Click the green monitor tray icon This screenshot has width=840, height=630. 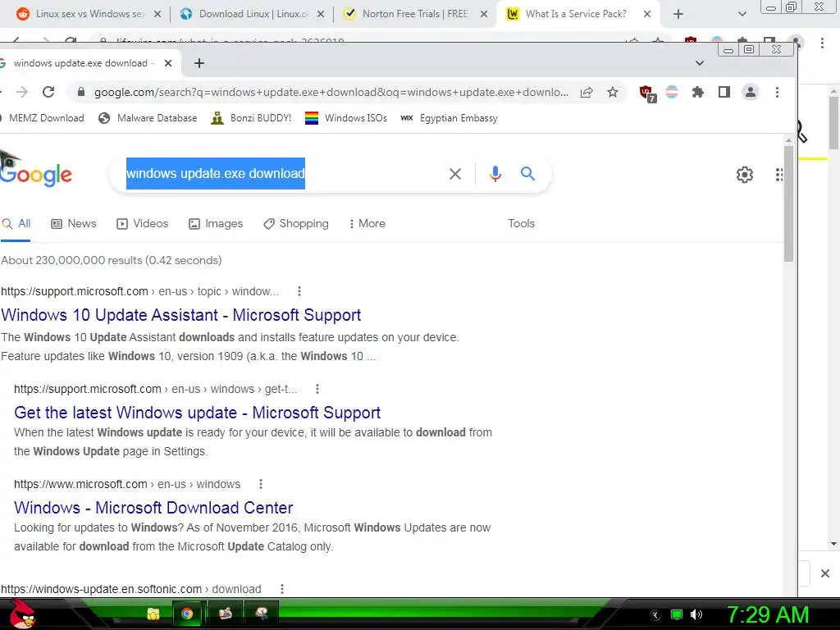point(677,614)
